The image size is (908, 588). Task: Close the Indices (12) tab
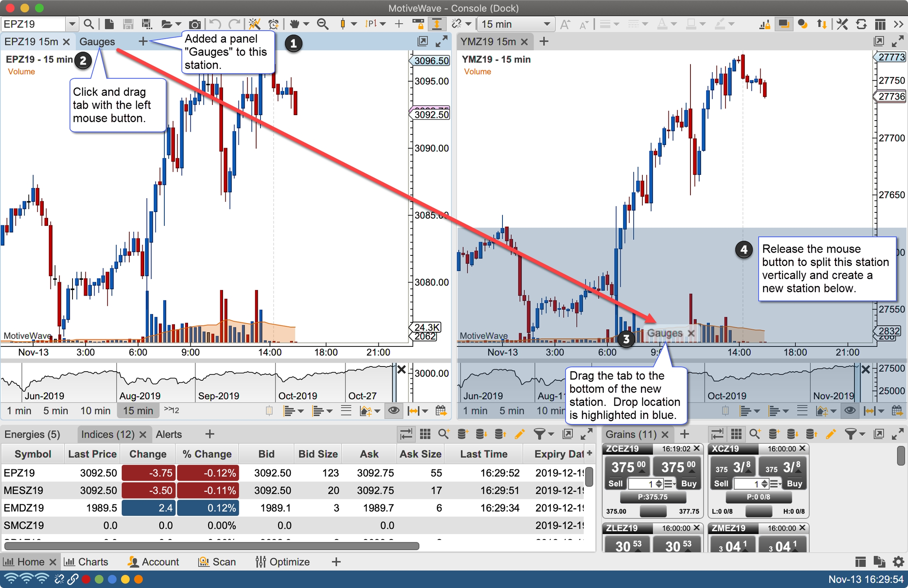143,434
